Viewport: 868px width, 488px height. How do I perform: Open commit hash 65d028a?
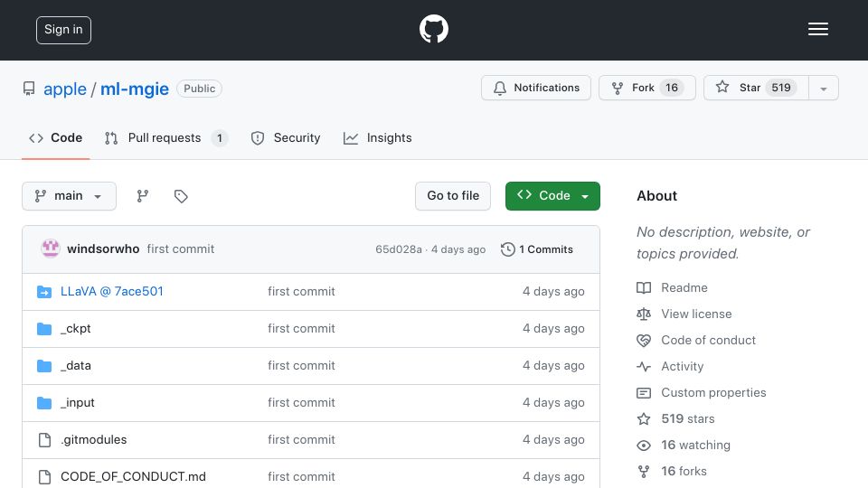click(x=399, y=249)
